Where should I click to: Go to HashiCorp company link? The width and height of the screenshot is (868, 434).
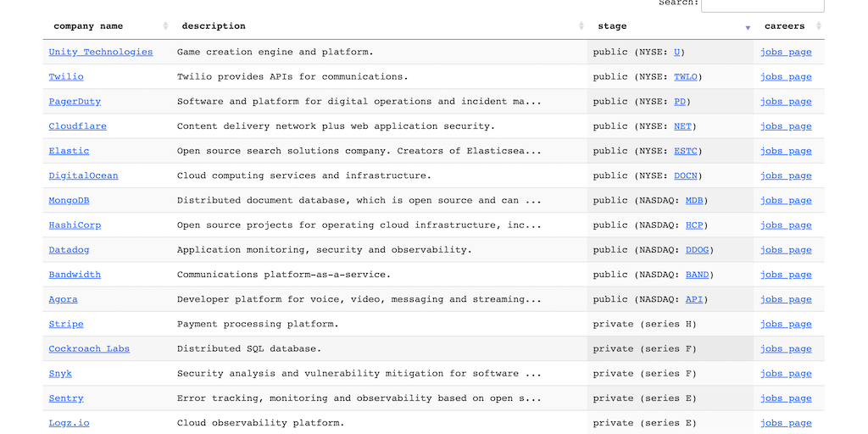(75, 225)
